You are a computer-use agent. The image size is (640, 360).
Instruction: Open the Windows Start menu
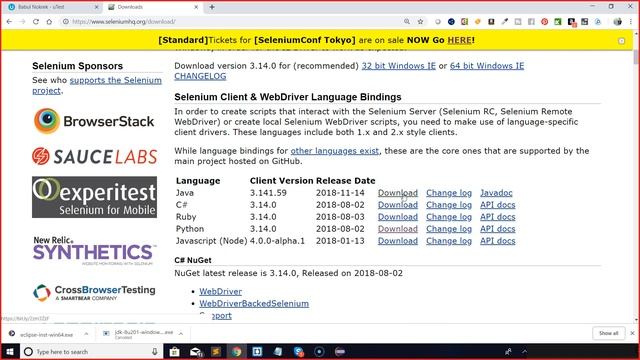[x=9, y=351]
